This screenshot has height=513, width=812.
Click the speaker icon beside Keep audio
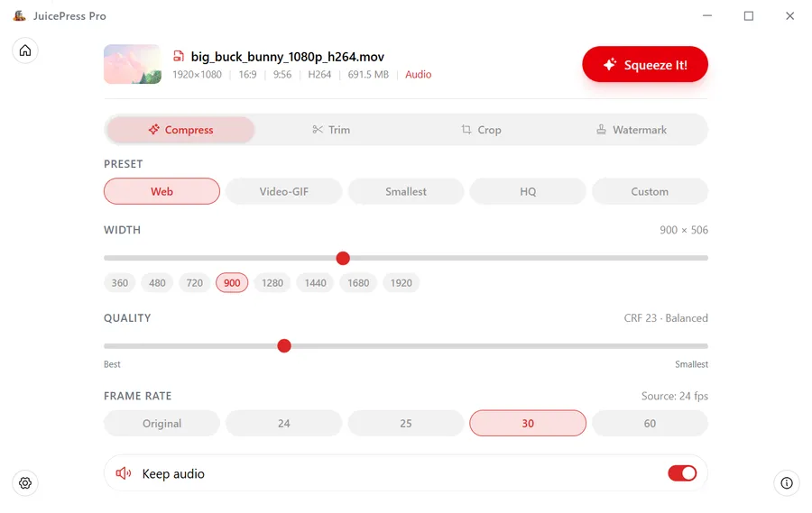(124, 473)
